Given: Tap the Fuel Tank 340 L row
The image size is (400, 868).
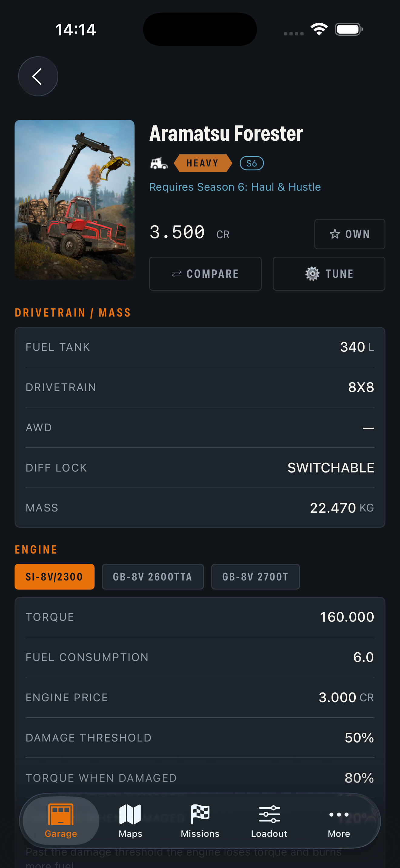Looking at the screenshot, I should click(x=200, y=347).
